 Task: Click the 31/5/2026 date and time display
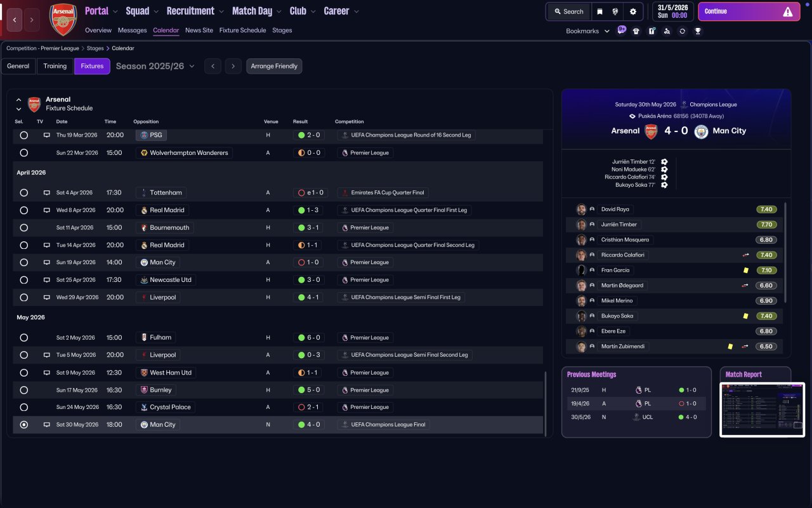[x=672, y=11]
